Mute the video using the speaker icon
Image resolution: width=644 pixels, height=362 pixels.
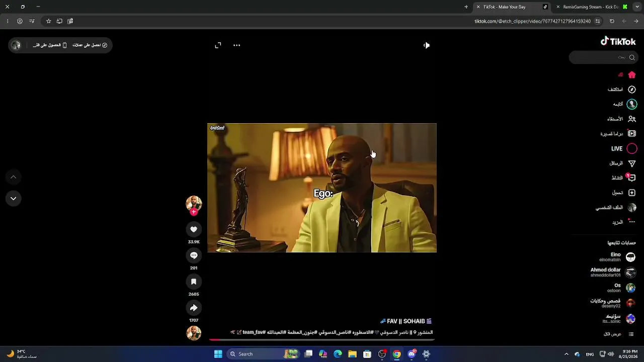coord(426,45)
